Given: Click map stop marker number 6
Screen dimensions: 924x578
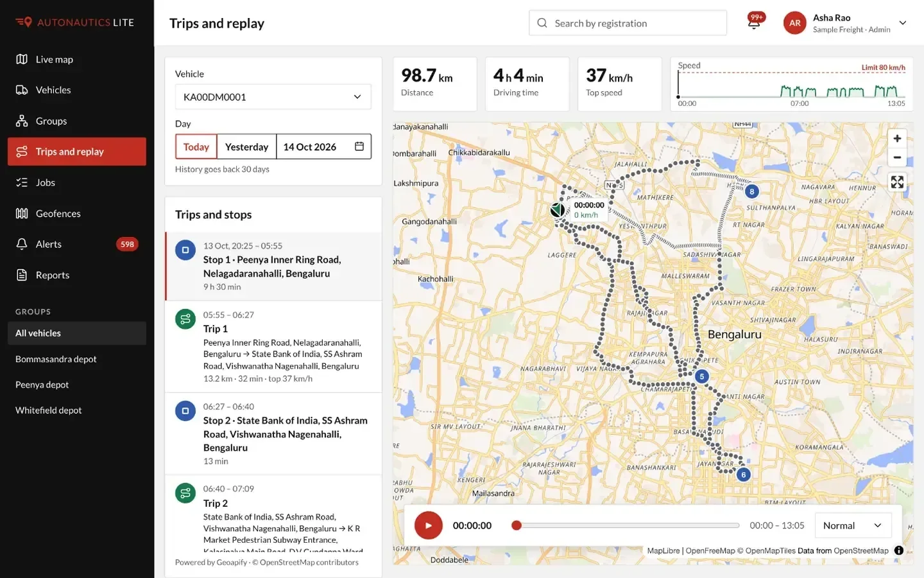Looking at the screenshot, I should (x=744, y=475).
